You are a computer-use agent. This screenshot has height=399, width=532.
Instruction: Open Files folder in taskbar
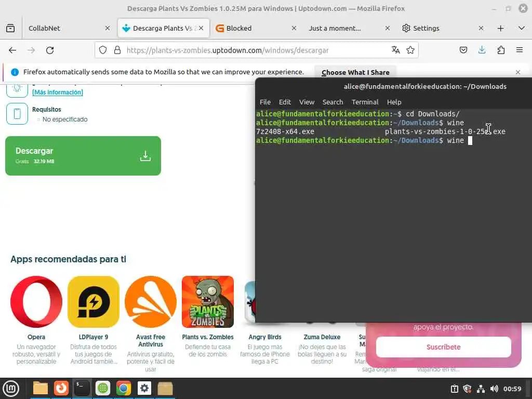pyautogui.click(x=41, y=388)
